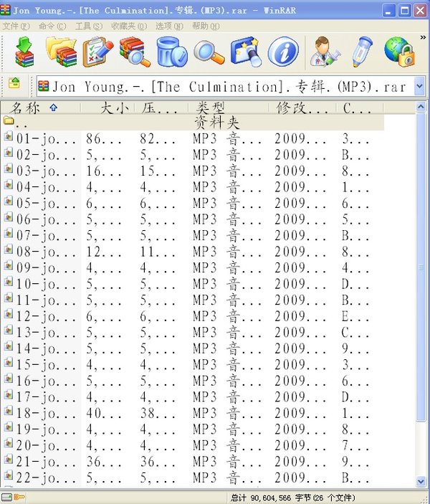Screen dimensions: 430x504
Task: Select file 10-jo... in the list
Action: click(192, 284)
